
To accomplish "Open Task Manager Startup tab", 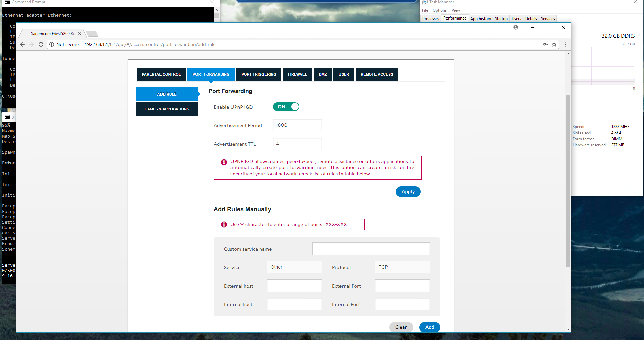I will click(x=501, y=19).
